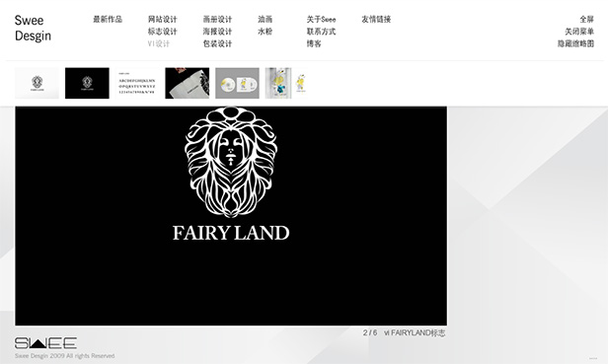Image resolution: width=608 pixels, height=364 pixels.
Task: Click 关闭菜单 to close the menu
Action: click(579, 32)
